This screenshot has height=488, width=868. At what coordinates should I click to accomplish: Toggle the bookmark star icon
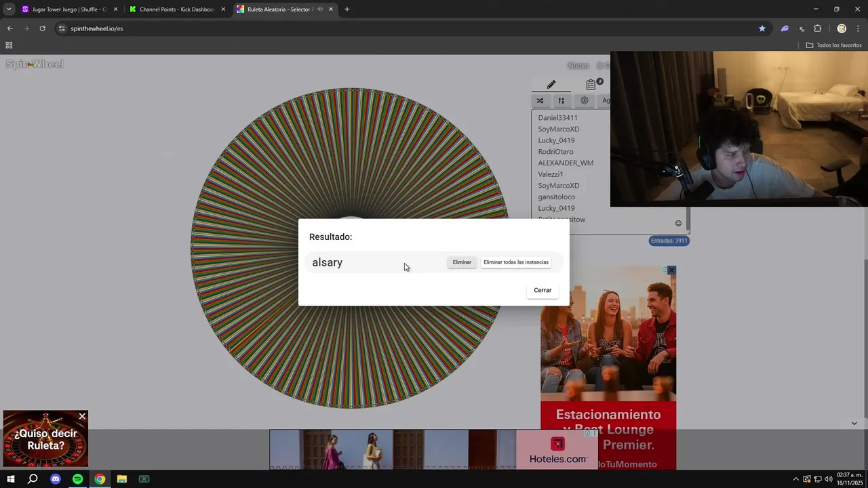(x=762, y=28)
